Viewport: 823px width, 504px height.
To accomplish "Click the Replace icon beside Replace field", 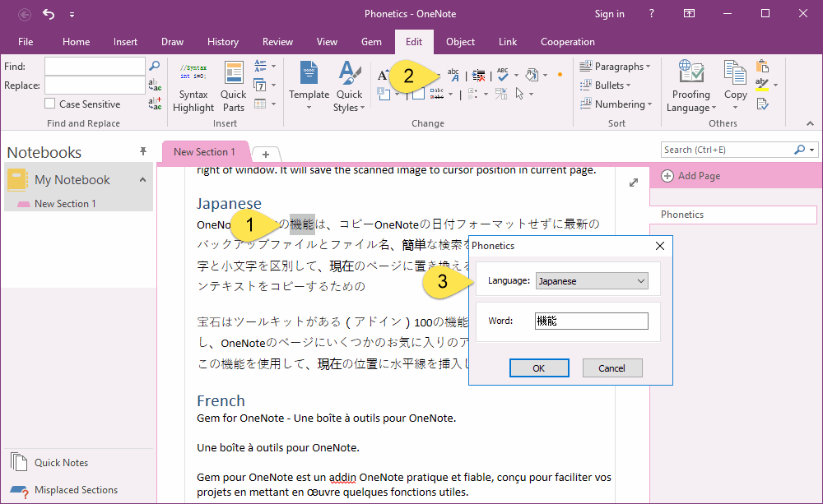I will [x=155, y=85].
